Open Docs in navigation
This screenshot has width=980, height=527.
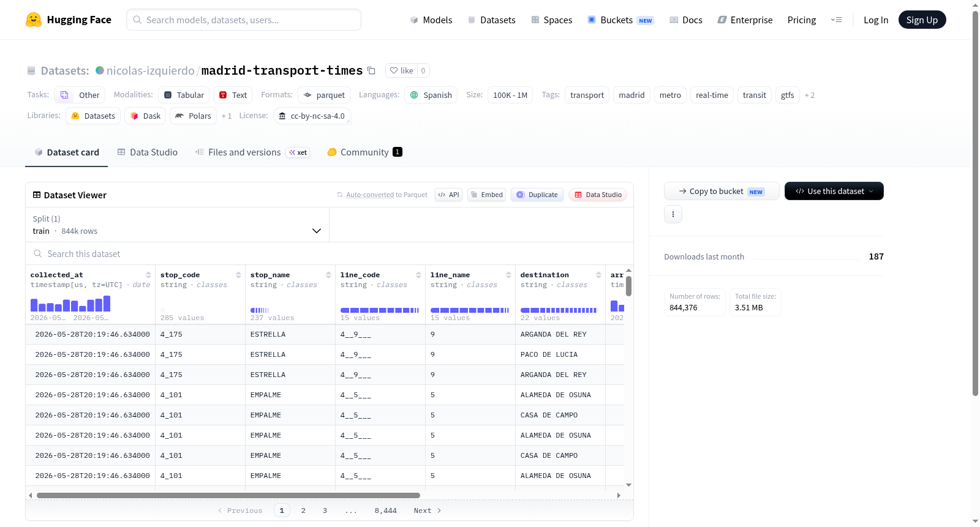click(686, 20)
